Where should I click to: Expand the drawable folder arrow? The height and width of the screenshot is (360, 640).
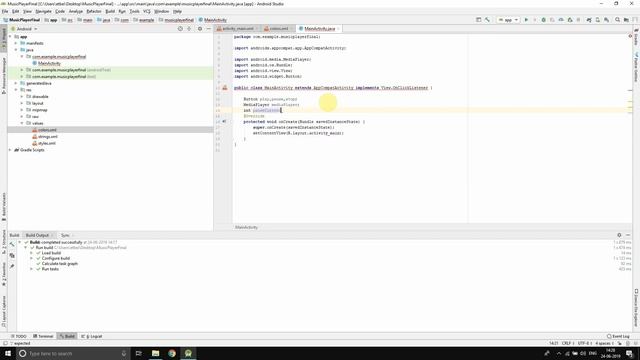tap(22, 97)
